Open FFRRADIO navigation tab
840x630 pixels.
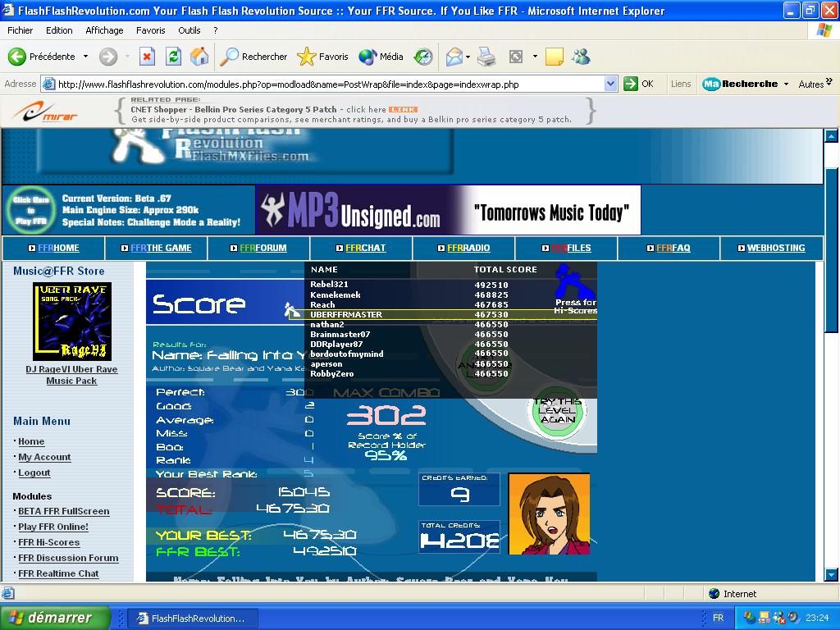[x=463, y=248]
